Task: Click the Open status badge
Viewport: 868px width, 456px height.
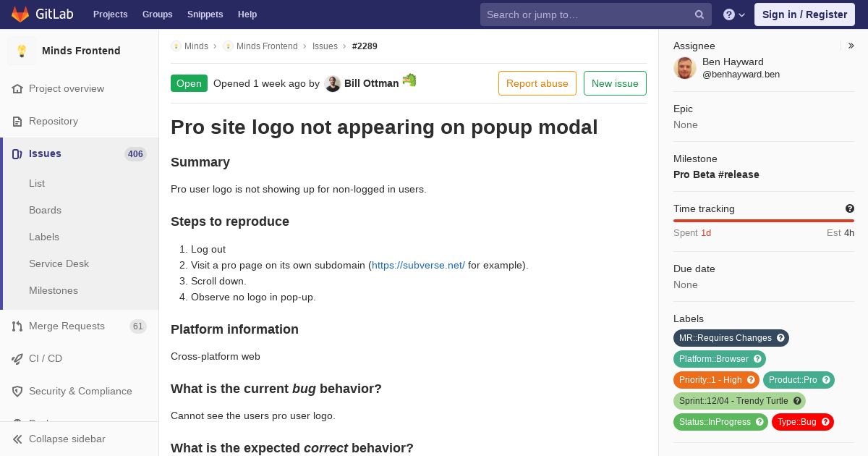Action: coord(189,83)
